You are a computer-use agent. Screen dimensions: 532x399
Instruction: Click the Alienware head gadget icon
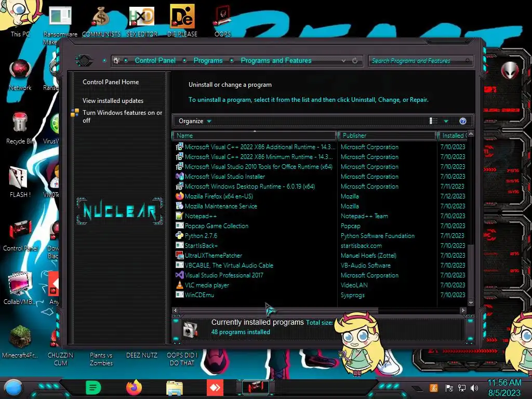click(x=510, y=70)
